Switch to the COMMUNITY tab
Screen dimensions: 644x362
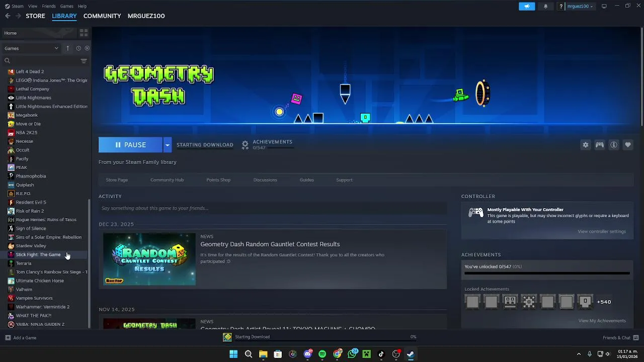pos(102,16)
